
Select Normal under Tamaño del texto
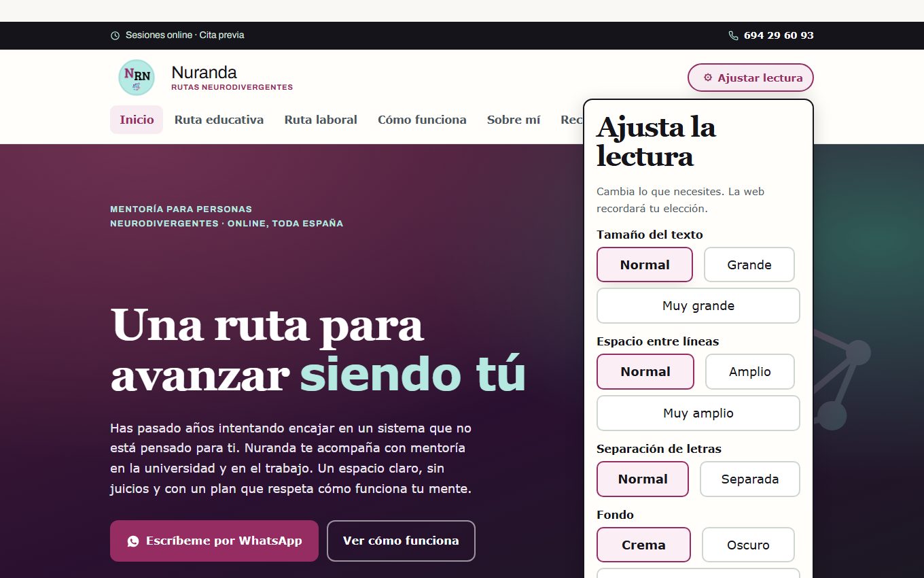coord(645,265)
